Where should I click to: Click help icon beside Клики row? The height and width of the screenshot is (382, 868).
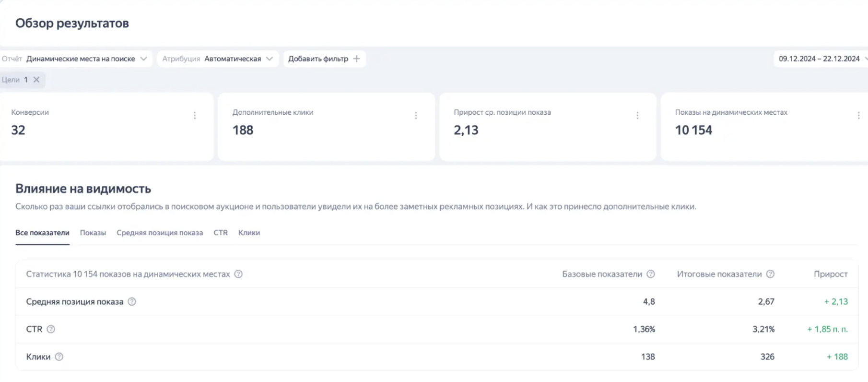pos(59,357)
